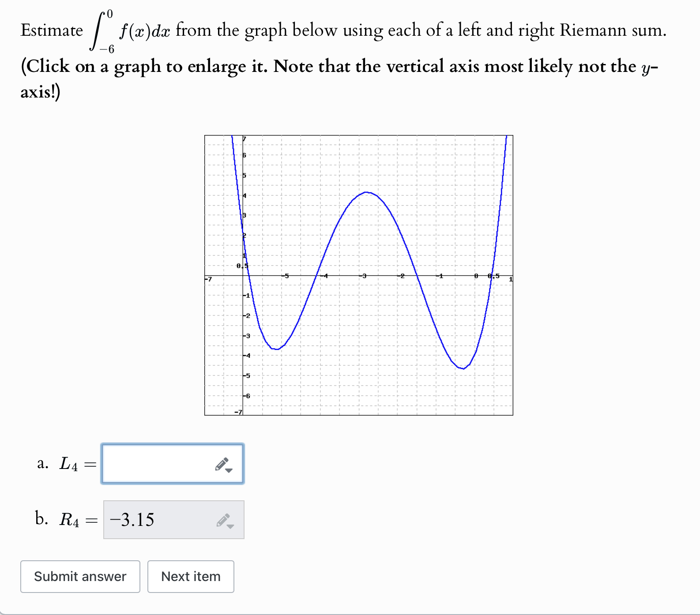
Task: Select the -3.15 value in the R4 box
Action: tap(131, 520)
